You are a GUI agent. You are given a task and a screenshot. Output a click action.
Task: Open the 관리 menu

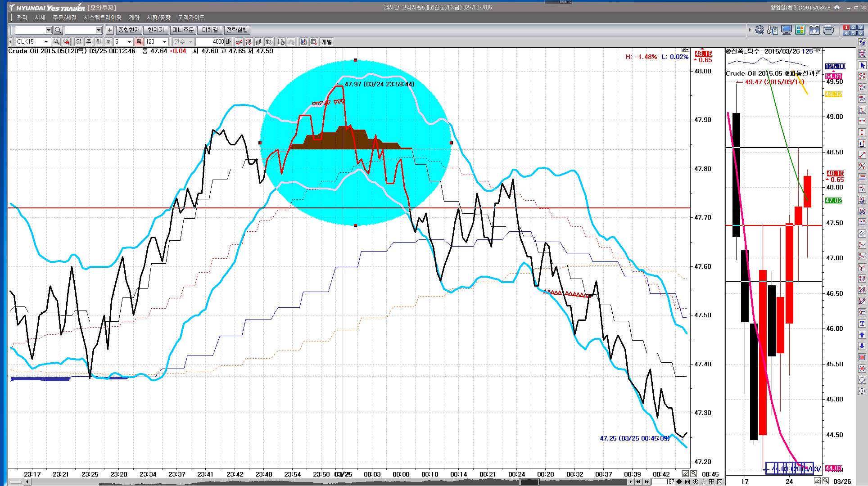22,18
